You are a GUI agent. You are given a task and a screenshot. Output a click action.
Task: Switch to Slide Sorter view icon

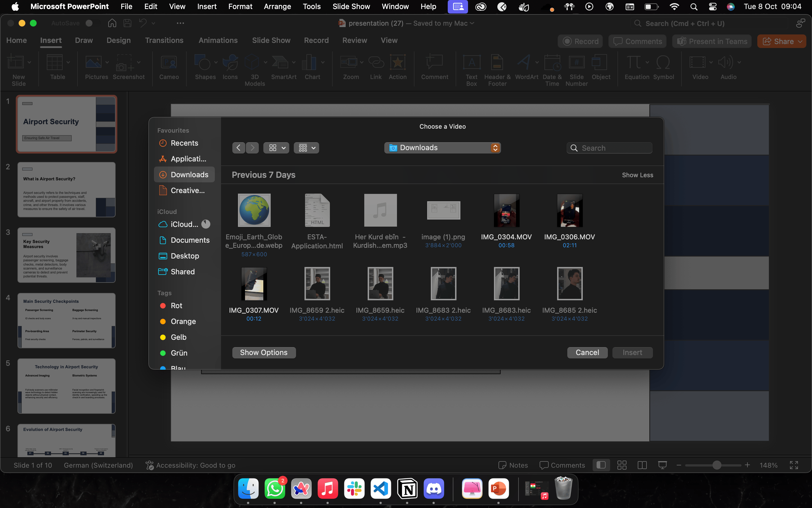622,465
